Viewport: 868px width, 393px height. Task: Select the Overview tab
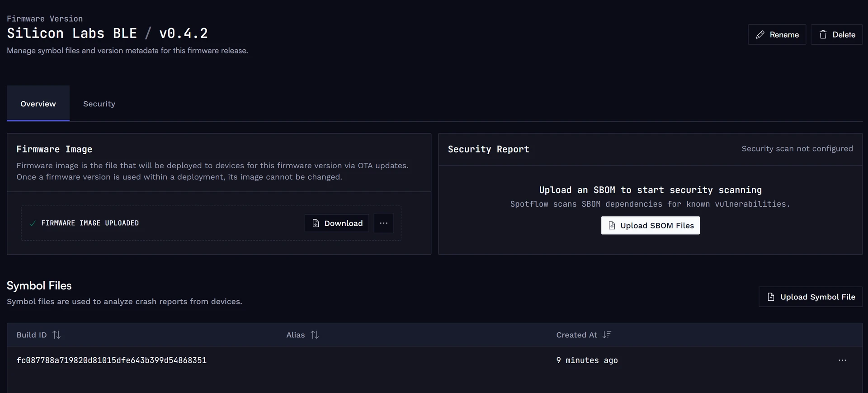coord(38,104)
